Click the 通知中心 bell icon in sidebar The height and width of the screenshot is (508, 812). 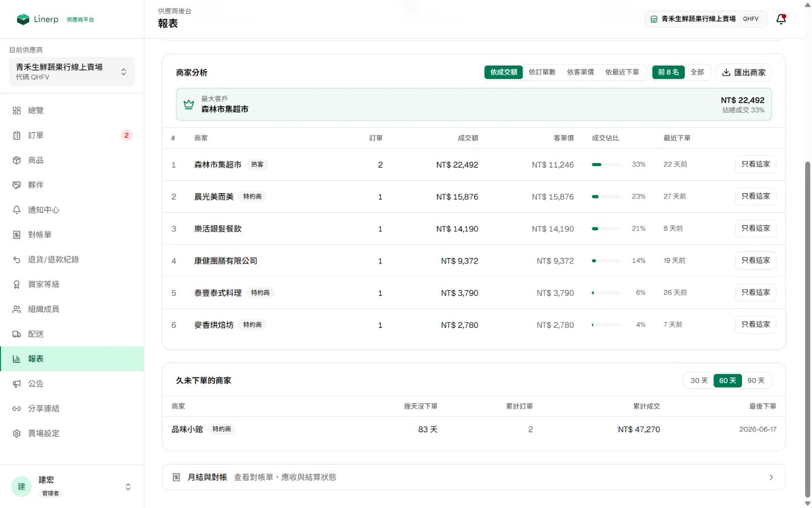pyautogui.click(x=17, y=210)
